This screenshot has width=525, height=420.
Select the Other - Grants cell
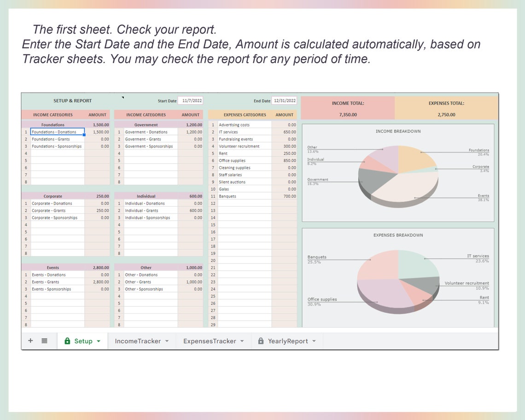coord(151,282)
